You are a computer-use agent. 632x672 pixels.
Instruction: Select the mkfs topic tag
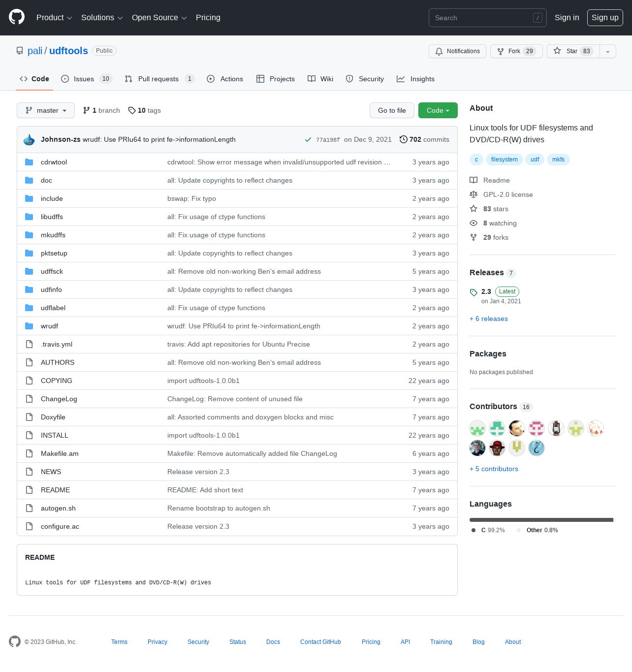pos(558,160)
